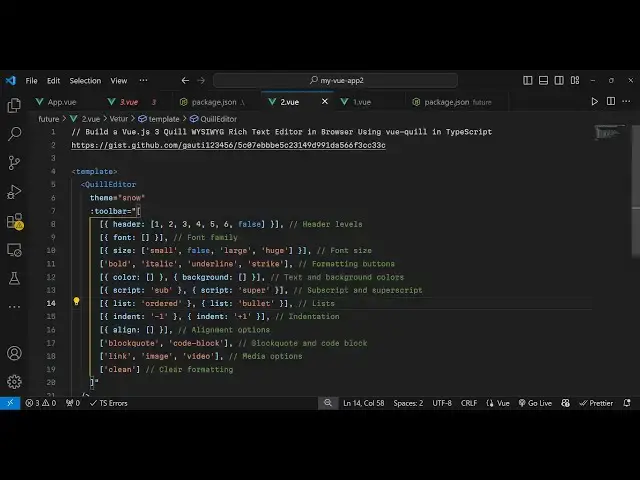
Task: Open the File menu
Action: point(31,80)
